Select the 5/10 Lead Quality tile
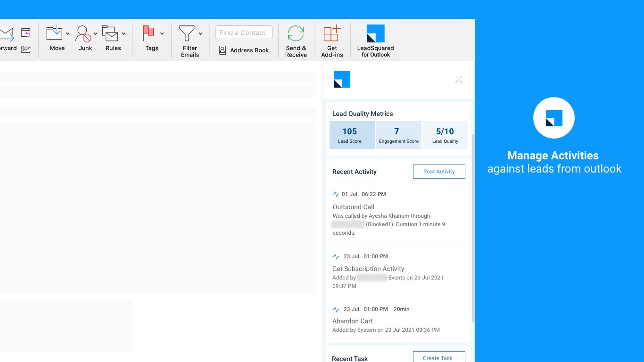The width and height of the screenshot is (644, 362). [x=445, y=135]
